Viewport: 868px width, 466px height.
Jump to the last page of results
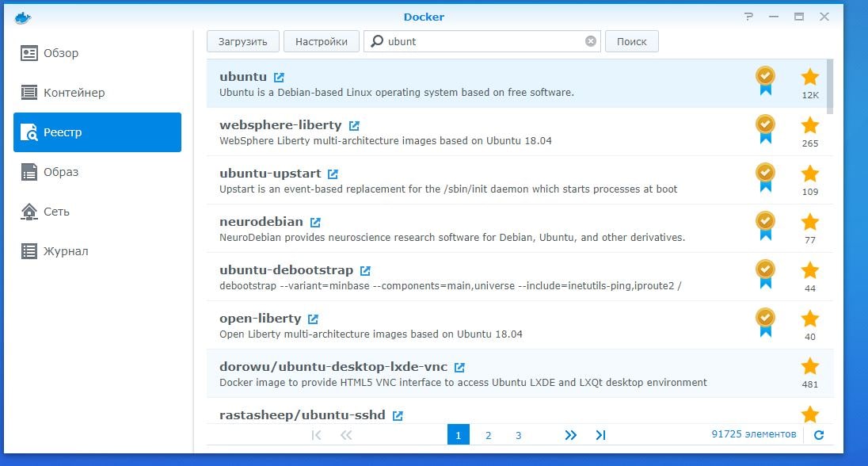pos(600,435)
